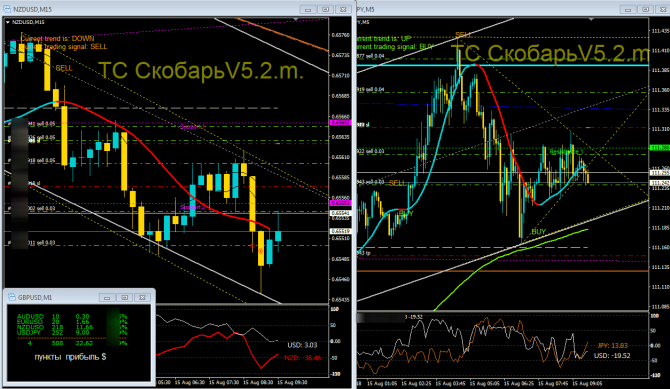Click the NZDUSD chart shift triangle marker
The width and height of the screenshot is (670, 389).
tap(296, 19)
